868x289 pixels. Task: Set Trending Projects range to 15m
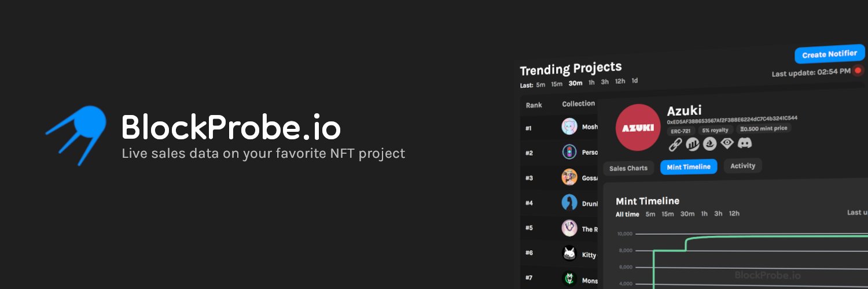tap(557, 84)
